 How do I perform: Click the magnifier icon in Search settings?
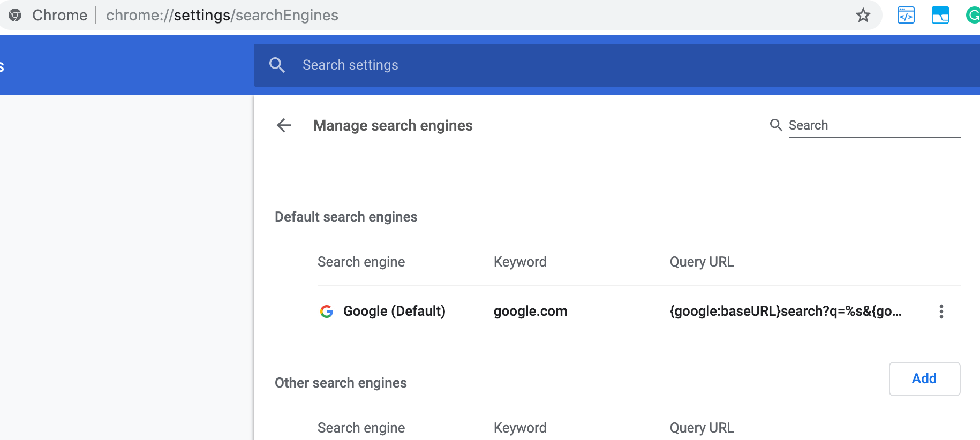(277, 65)
